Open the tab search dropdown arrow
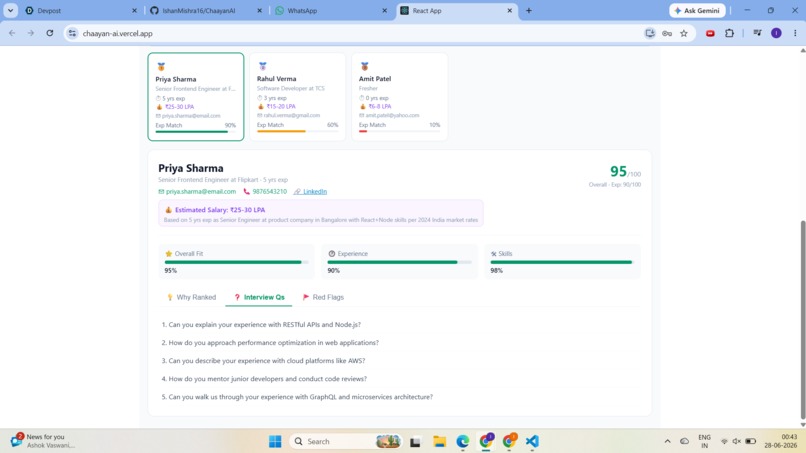806x453 pixels. pyautogui.click(x=10, y=10)
